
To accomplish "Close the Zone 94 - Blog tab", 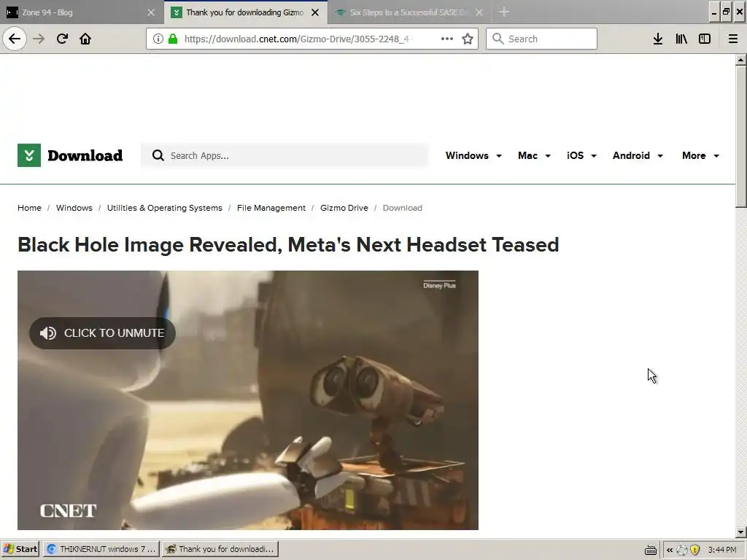I will (151, 12).
